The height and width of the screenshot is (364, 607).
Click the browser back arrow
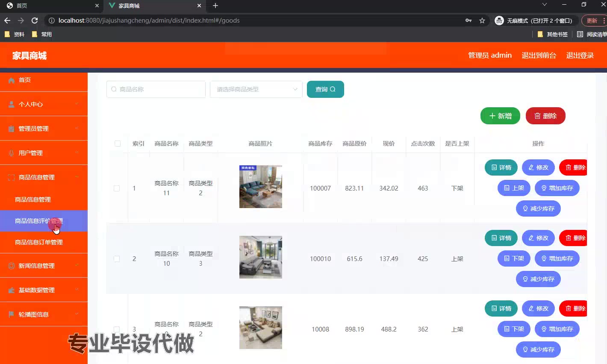7,21
